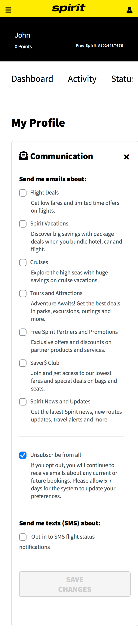The image size is (138, 644).
Task: Check the Spirit Vacations email option
Action: [23, 224]
